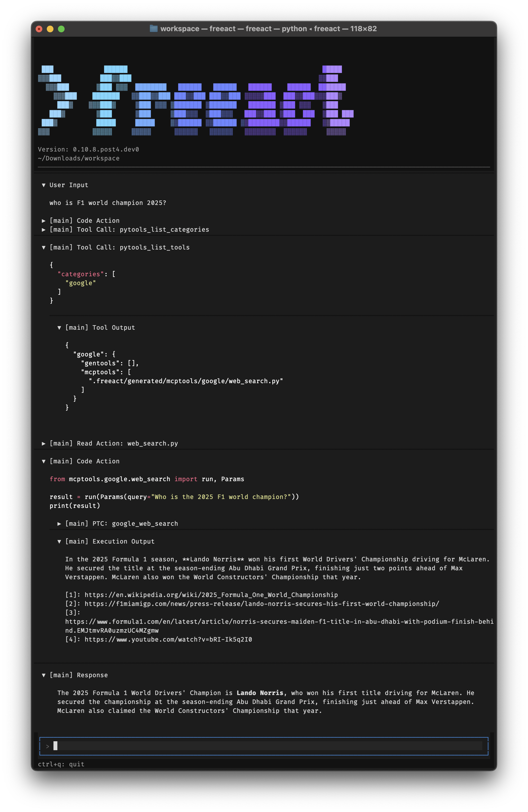The image size is (528, 812).
Task: Collapse the Execution Output section
Action: tap(59, 541)
